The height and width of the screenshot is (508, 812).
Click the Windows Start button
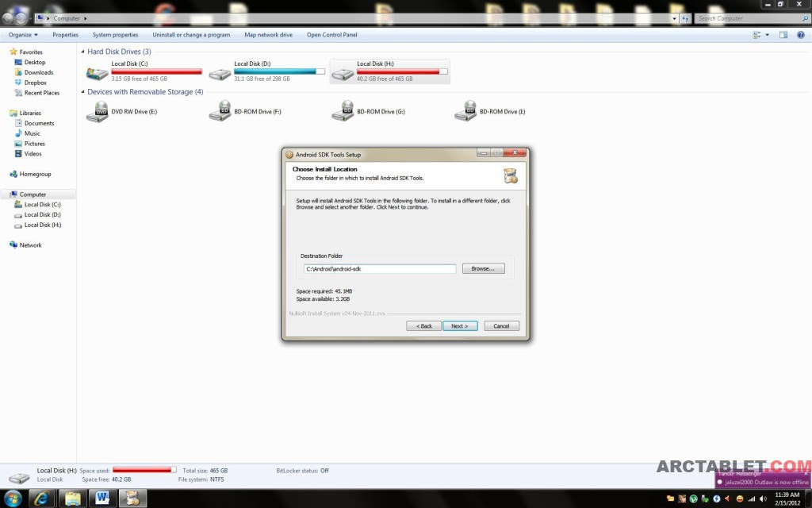click(x=13, y=498)
